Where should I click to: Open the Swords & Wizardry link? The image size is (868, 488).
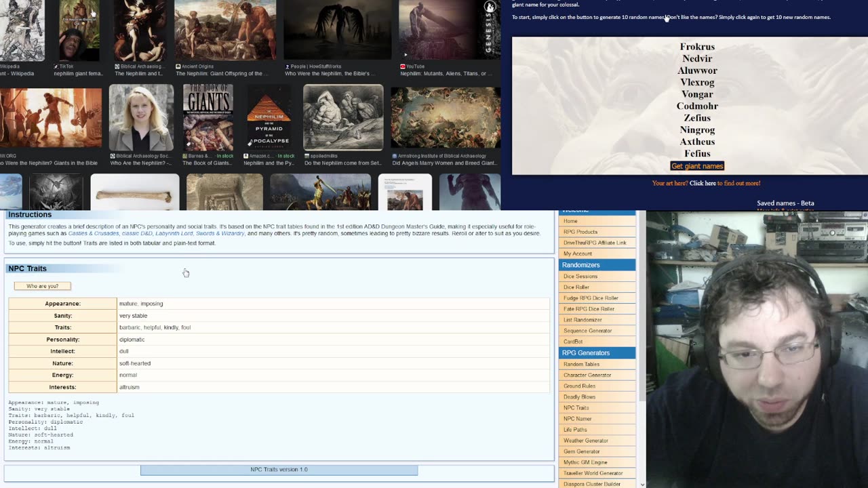click(x=220, y=233)
